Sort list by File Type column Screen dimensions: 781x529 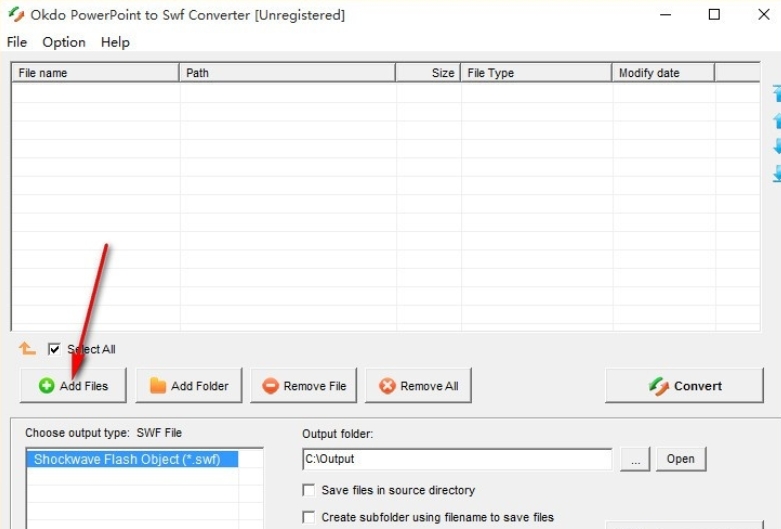click(536, 73)
